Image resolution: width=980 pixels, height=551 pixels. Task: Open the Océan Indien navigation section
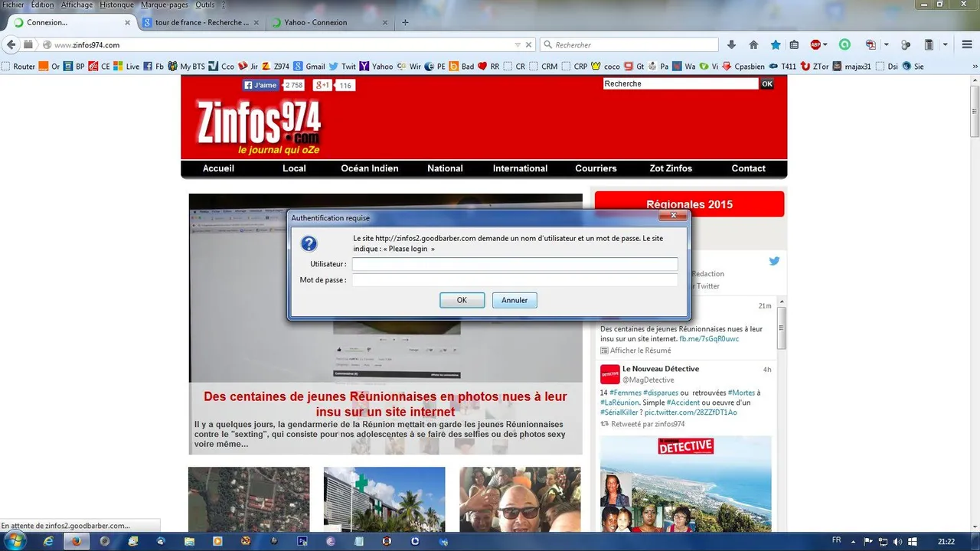[x=370, y=168]
